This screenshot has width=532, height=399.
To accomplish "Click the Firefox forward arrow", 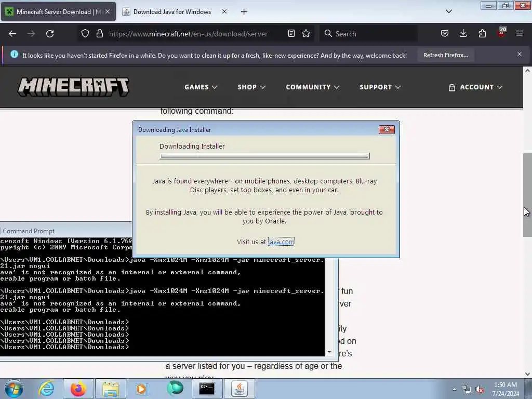I will pyautogui.click(x=31, y=34).
